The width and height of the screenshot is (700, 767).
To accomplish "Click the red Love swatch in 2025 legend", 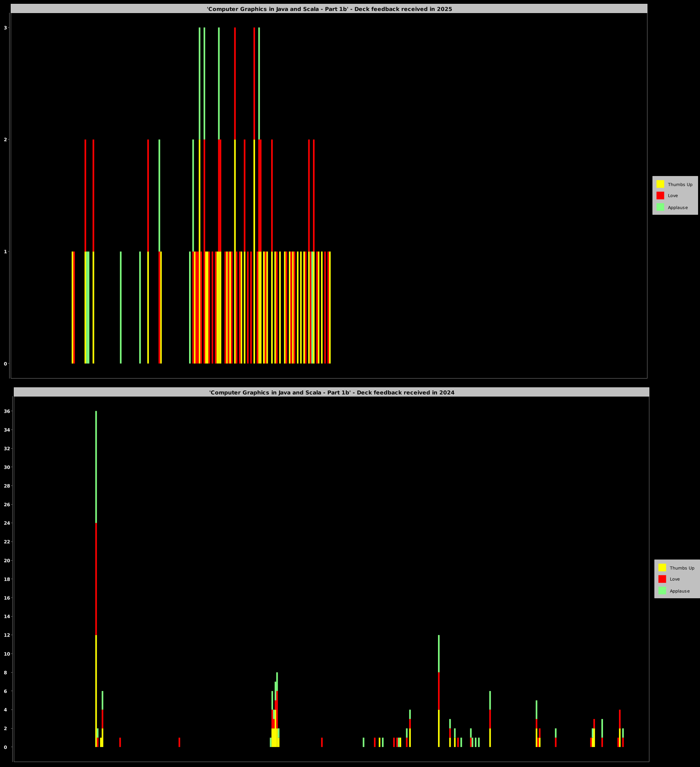I will tap(660, 196).
